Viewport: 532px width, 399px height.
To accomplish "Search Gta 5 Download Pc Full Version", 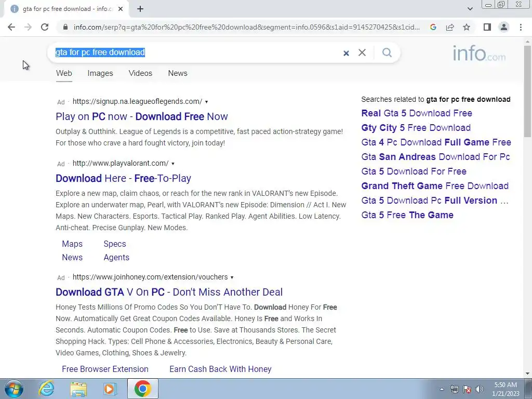I will click(435, 201).
